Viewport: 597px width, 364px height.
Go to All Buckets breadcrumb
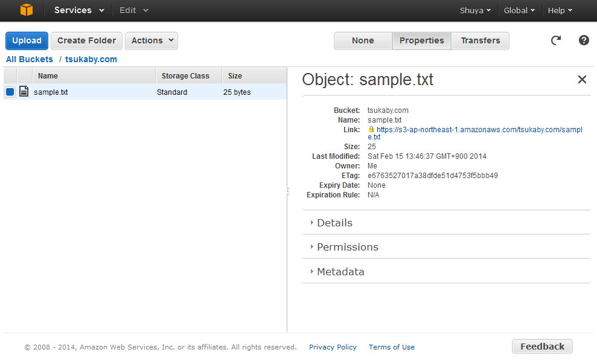pyautogui.click(x=30, y=59)
